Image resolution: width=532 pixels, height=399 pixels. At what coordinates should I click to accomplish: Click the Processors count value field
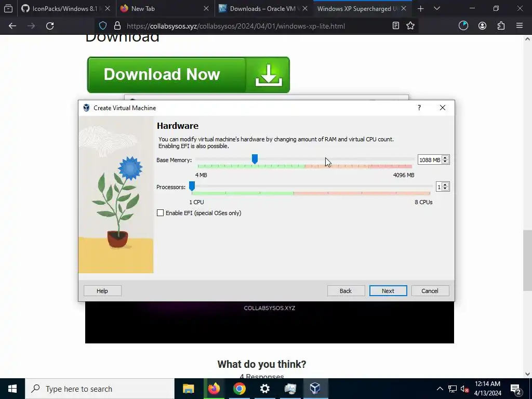[x=439, y=187]
